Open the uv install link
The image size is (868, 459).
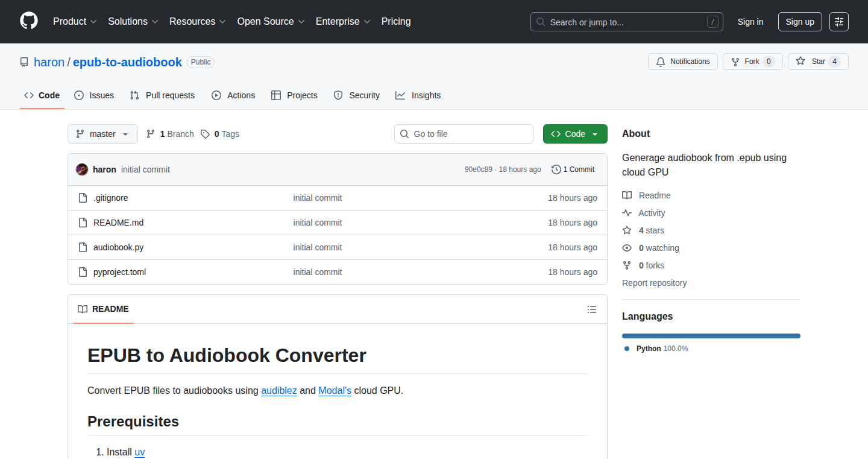click(x=140, y=452)
